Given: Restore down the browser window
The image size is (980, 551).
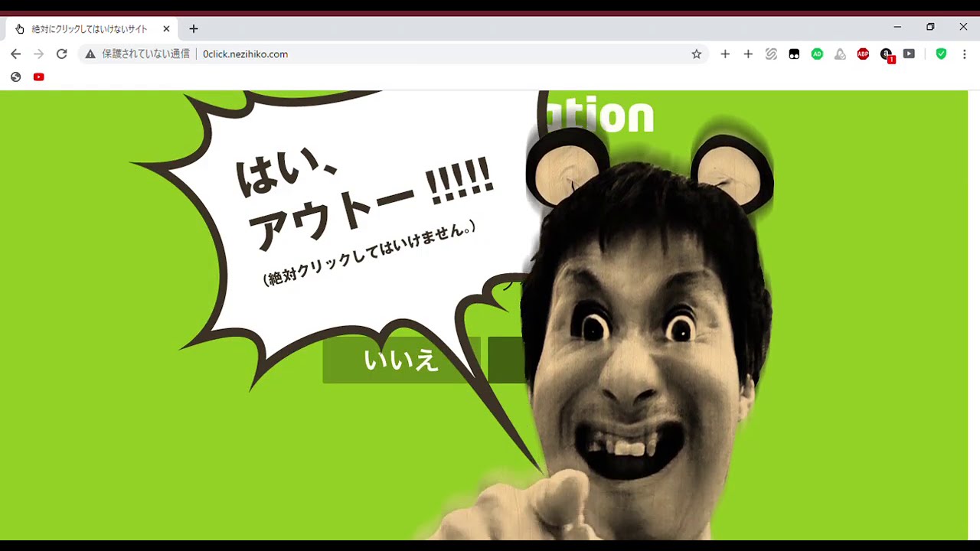Looking at the screenshot, I should [x=930, y=27].
